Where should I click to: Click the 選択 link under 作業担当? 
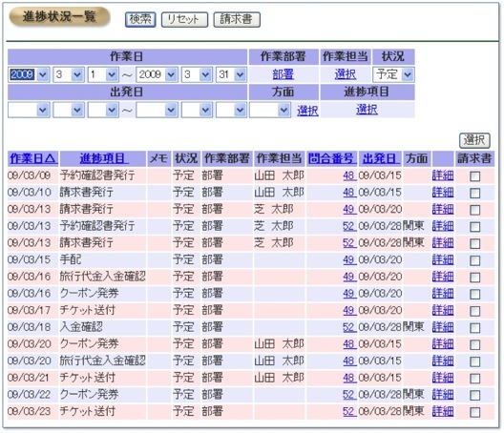346,74
